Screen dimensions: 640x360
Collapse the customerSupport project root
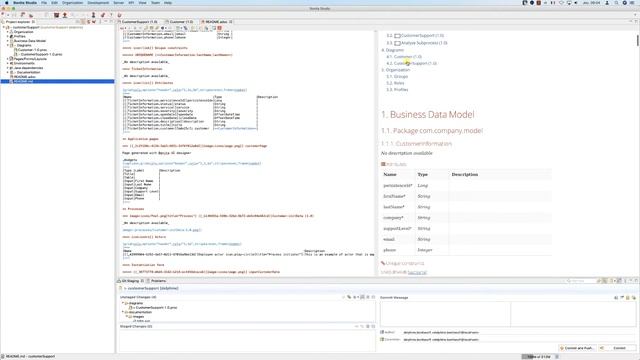click(4, 27)
